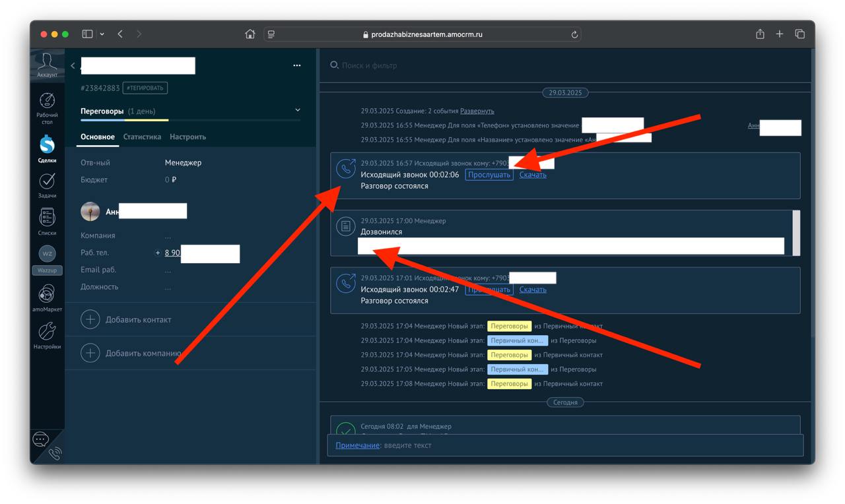Click the 16:57 outgoing call icon
Image resolution: width=845 pixels, height=504 pixels.
pos(346,169)
